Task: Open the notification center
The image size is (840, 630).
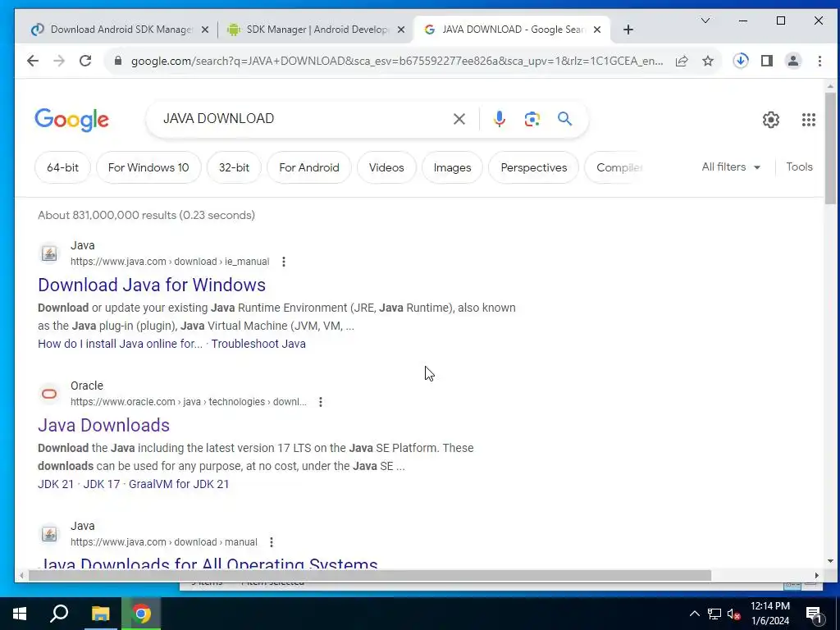Action: point(814,614)
